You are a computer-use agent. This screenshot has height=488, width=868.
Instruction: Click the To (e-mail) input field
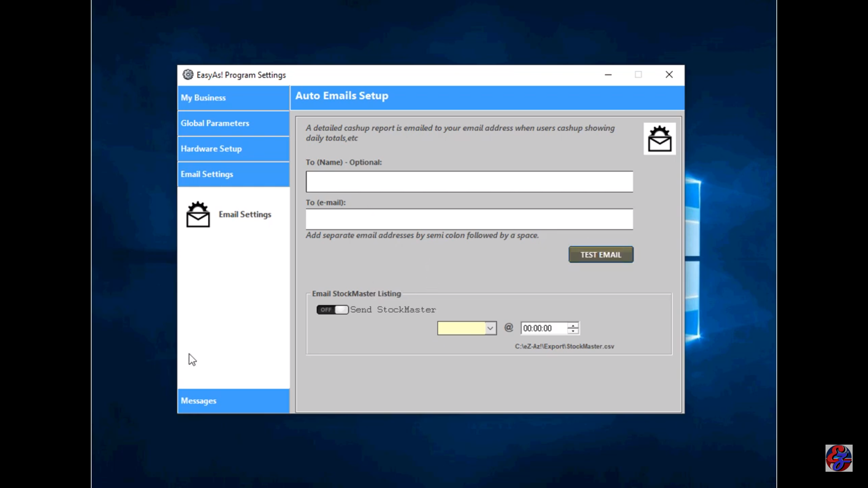tap(469, 219)
